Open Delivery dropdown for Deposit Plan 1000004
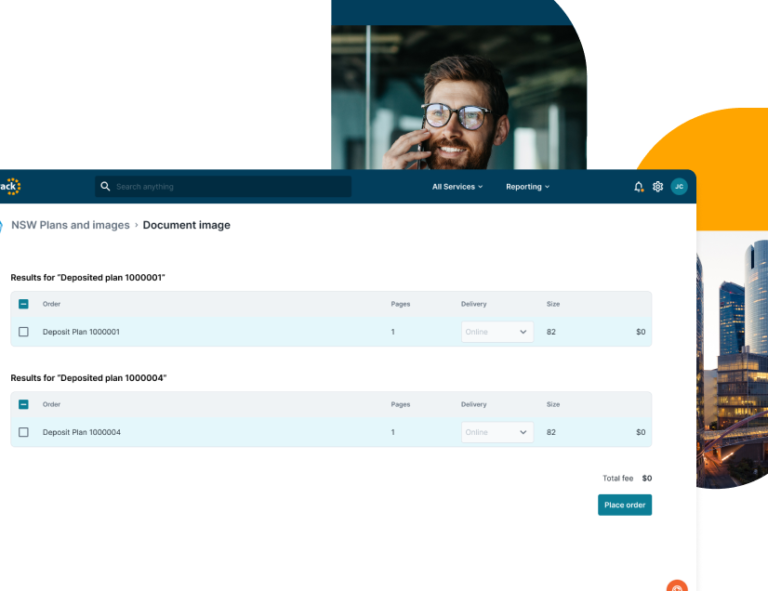This screenshot has width=768, height=591. (x=497, y=432)
